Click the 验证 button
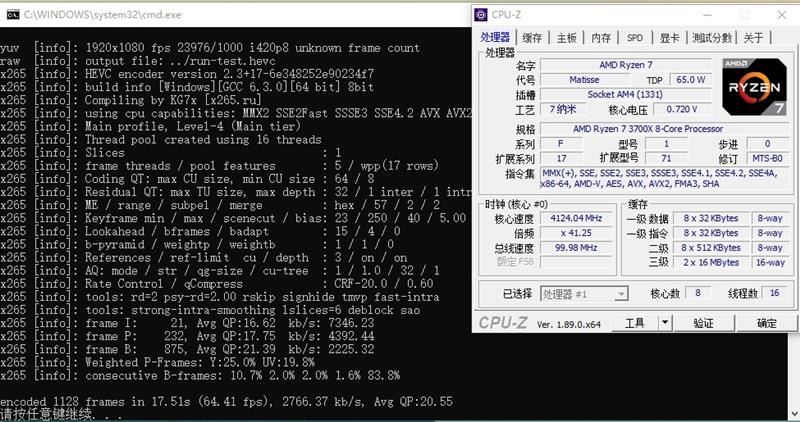The width and height of the screenshot is (800, 422). 704,323
